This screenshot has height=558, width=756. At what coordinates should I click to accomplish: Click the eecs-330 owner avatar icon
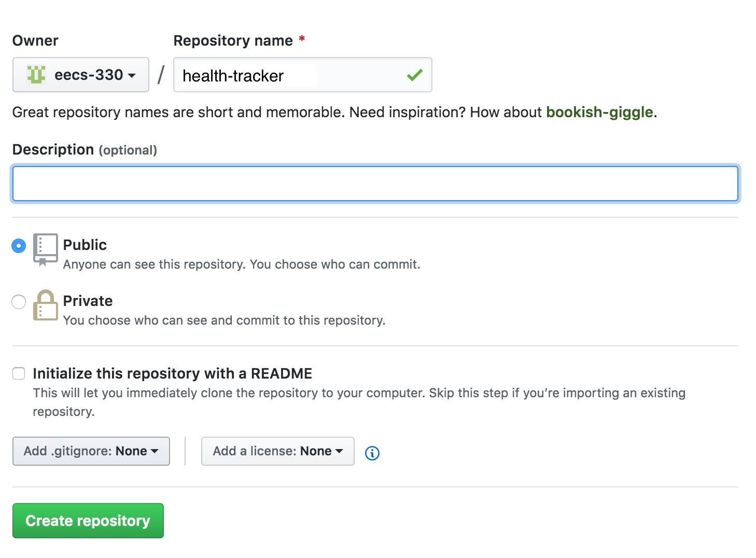36,75
